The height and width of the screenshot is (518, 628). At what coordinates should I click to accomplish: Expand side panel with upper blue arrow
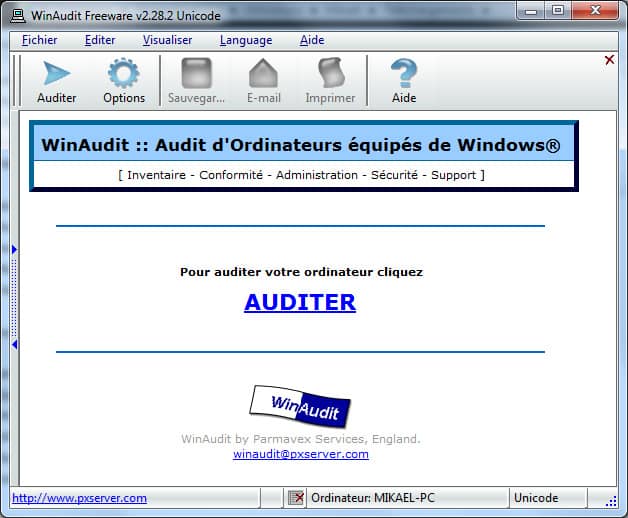coord(15,249)
